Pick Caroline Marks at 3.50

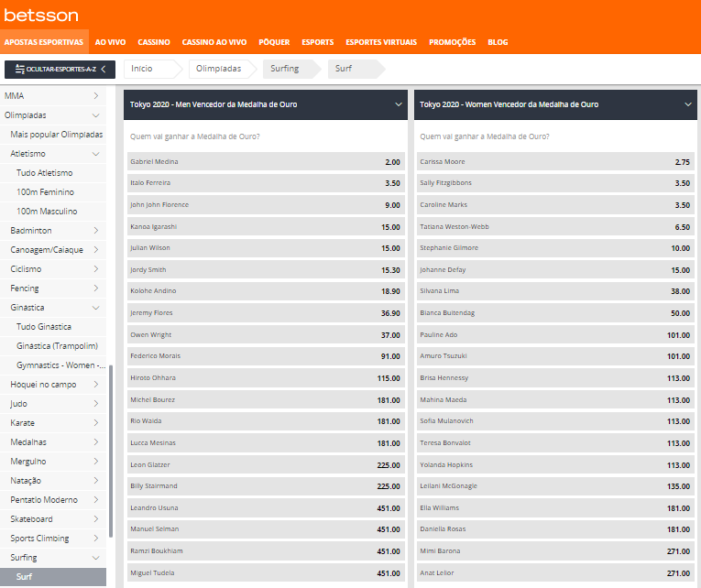pos(555,205)
